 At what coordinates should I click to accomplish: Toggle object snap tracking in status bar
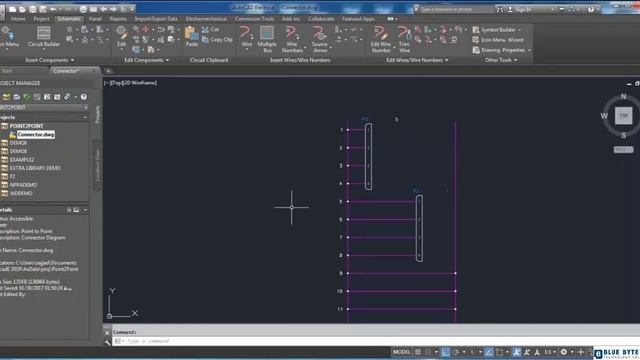pyautogui.click(x=489, y=352)
